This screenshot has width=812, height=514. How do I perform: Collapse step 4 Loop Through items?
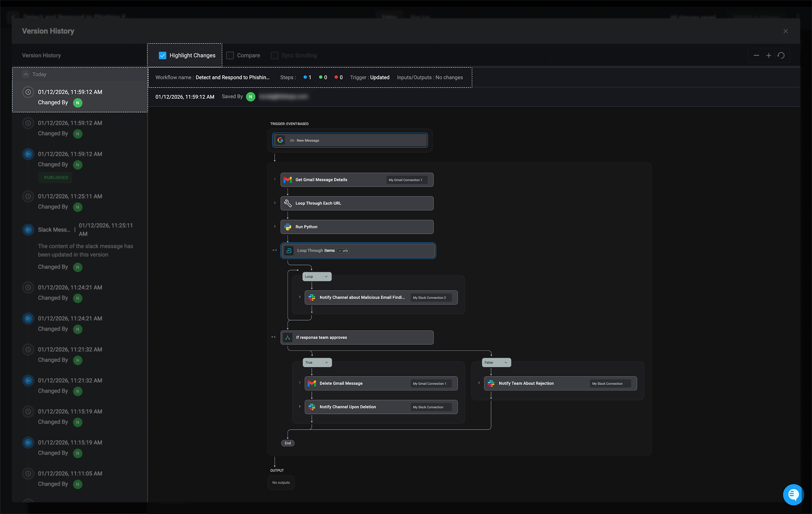pos(273,250)
